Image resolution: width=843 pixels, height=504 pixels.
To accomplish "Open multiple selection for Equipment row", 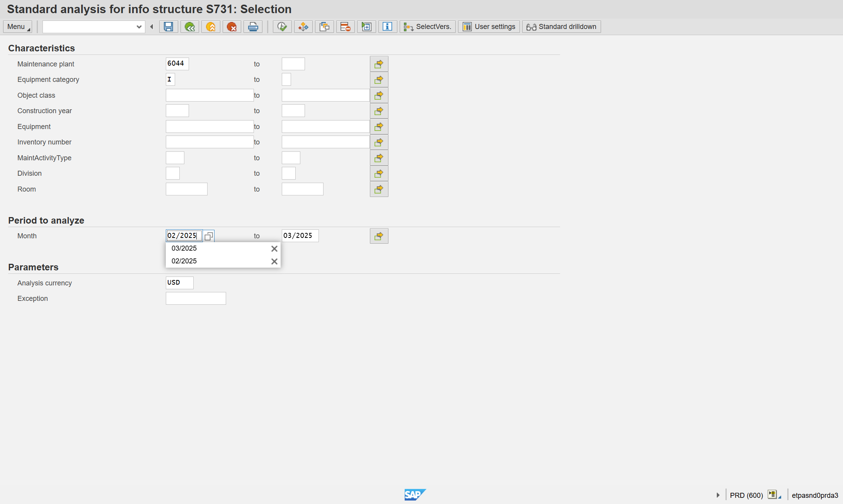I will pos(379,127).
